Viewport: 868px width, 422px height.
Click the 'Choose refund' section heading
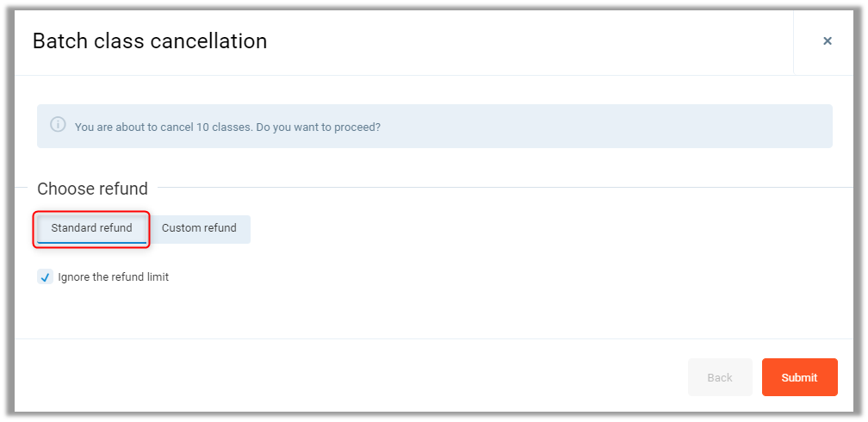[92, 189]
